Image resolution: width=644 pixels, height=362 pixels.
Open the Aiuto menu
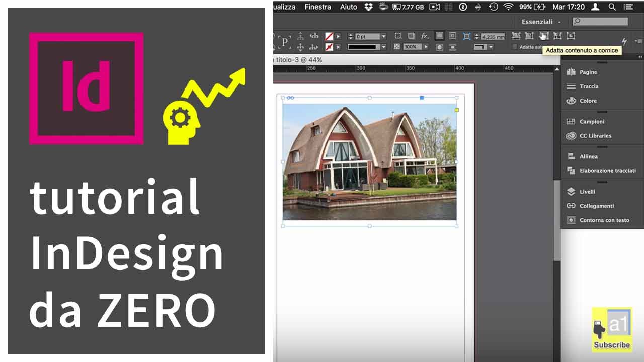pos(348,7)
